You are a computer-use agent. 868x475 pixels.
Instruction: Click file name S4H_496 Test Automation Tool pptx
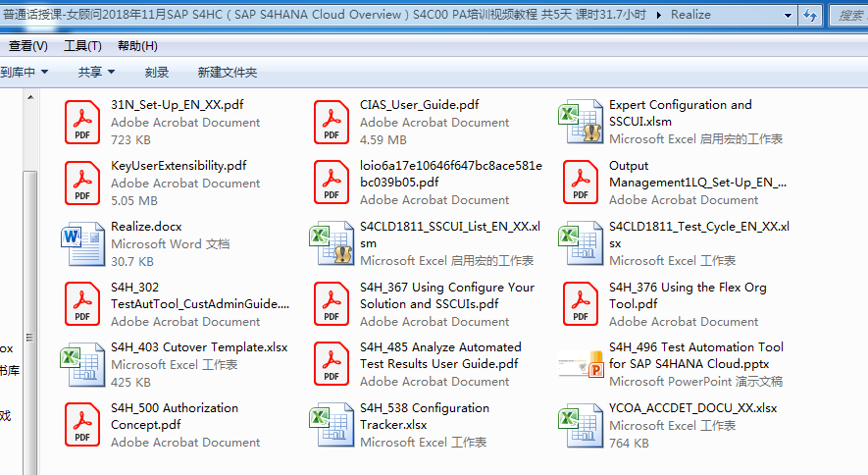pyautogui.click(x=696, y=355)
